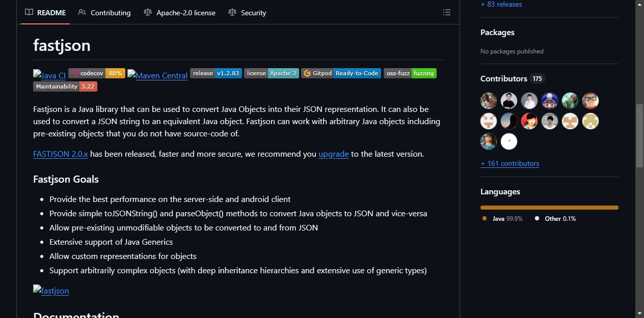Click the codecov 80% badge

[97, 73]
